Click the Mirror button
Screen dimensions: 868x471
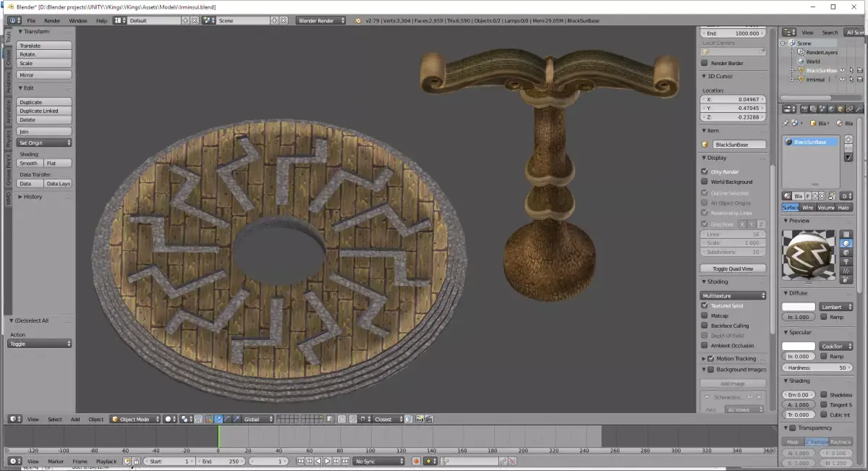43,75
